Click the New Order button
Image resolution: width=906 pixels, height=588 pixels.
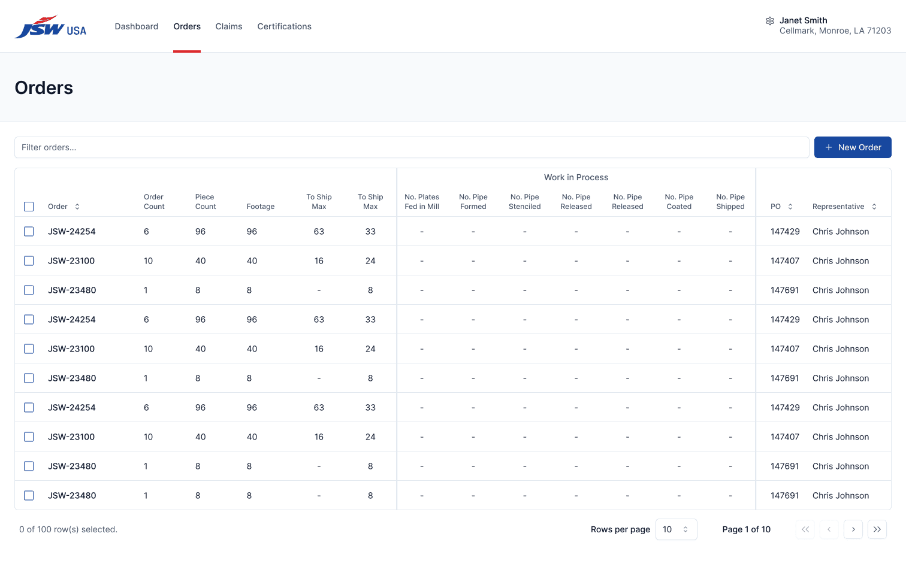pyautogui.click(x=853, y=147)
